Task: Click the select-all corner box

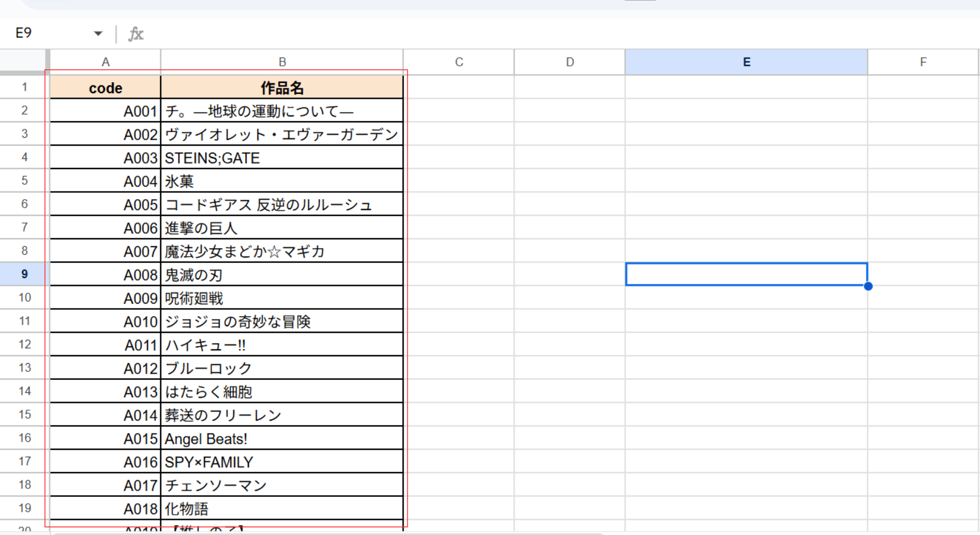Action: click(23, 61)
